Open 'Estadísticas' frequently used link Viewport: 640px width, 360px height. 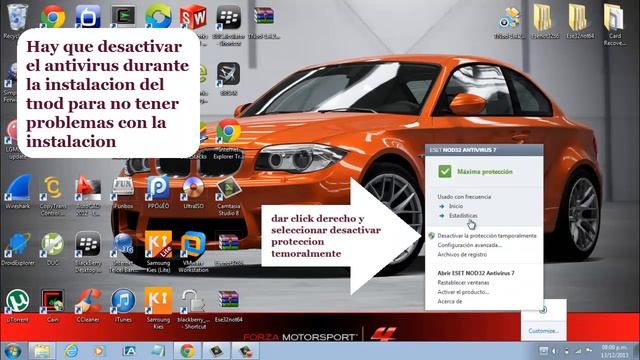(x=463, y=216)
